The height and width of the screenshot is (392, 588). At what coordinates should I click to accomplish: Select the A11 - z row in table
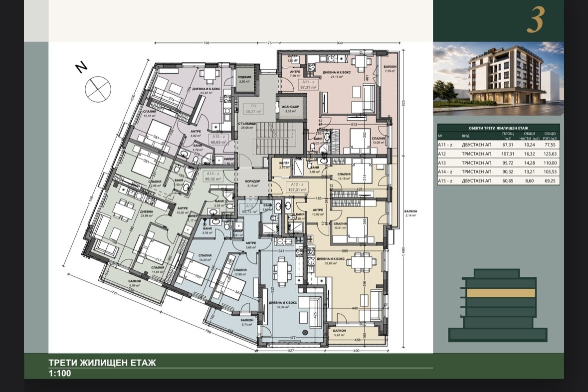[x=498, y=145]
